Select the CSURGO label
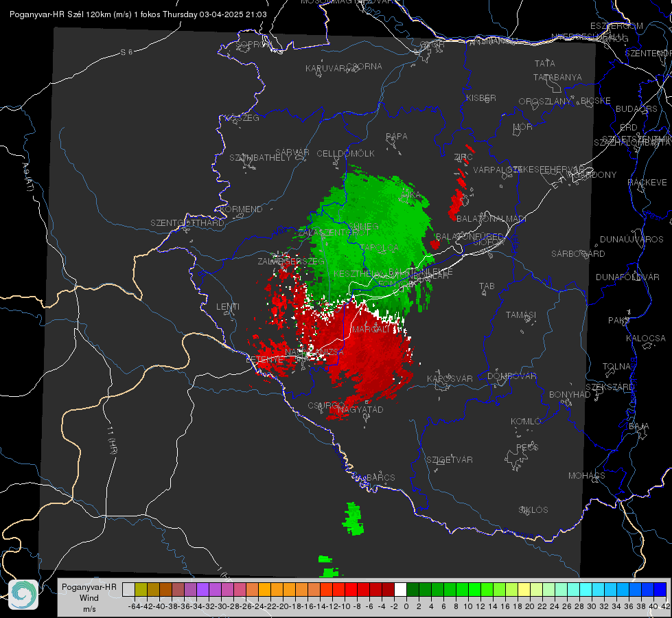Screen dimensions: 672x618 click(x=326, y=406)
